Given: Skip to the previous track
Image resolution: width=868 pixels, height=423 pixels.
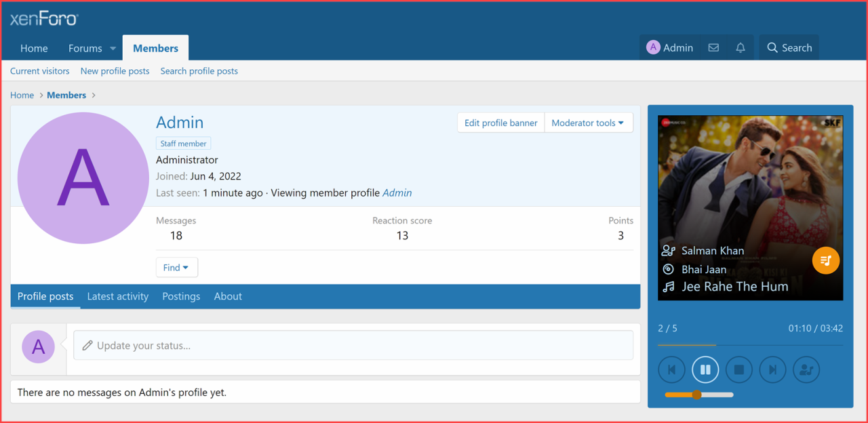Looking at the screenshot, I should [671, 369].
